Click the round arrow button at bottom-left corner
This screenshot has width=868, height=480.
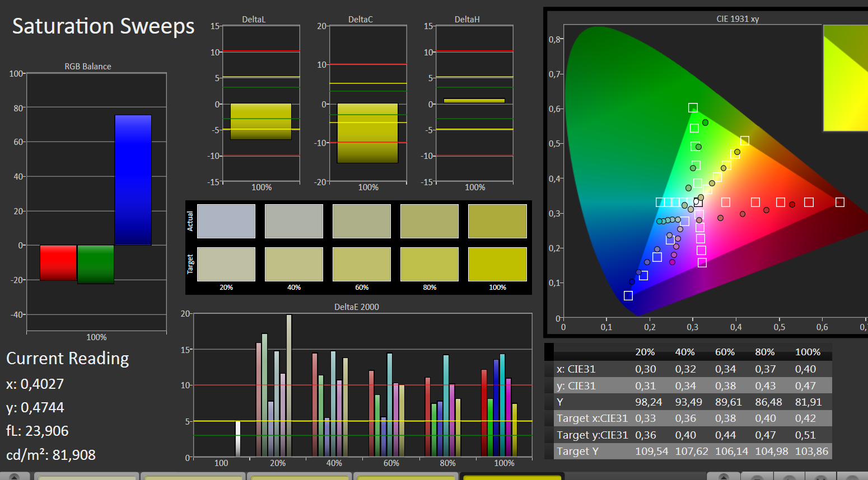pyautogui.click(x=15, y=477)
